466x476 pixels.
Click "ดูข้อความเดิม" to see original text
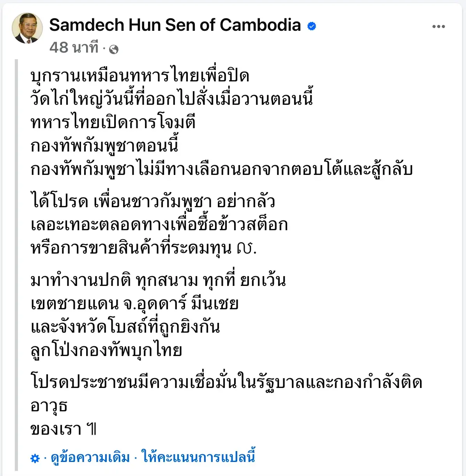click(90, 457)
